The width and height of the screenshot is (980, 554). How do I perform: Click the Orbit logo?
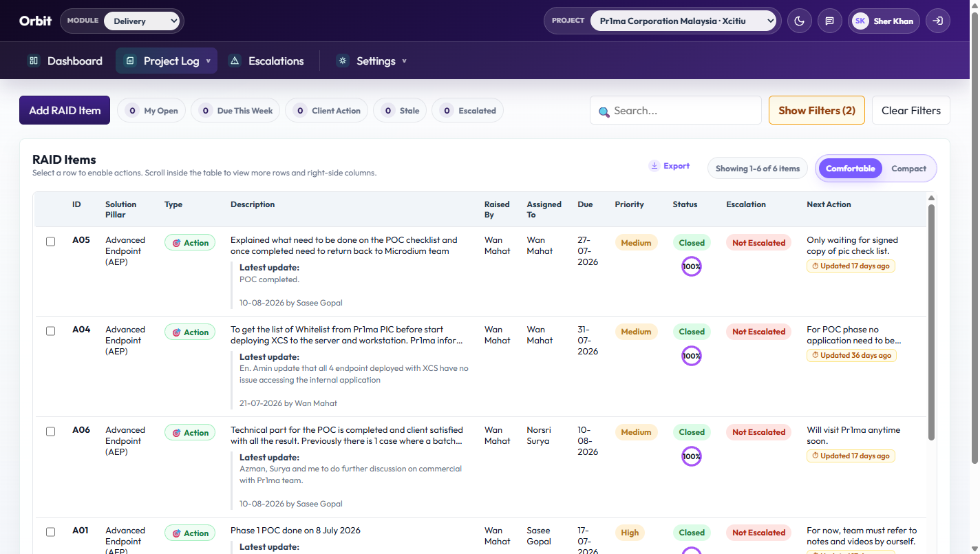pyautogui.click(x=35, y=21)
